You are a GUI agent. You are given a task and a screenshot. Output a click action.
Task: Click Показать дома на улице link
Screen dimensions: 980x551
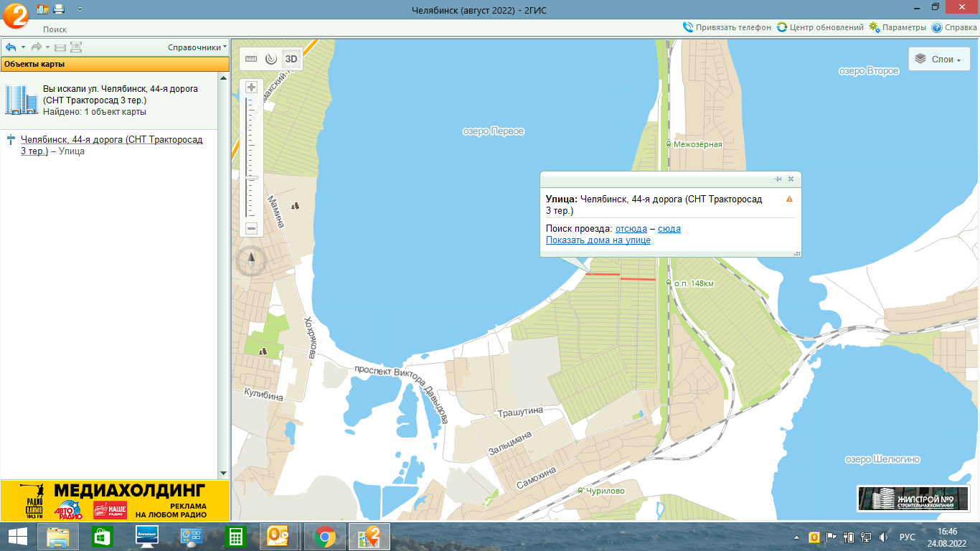tap(598, 240)
